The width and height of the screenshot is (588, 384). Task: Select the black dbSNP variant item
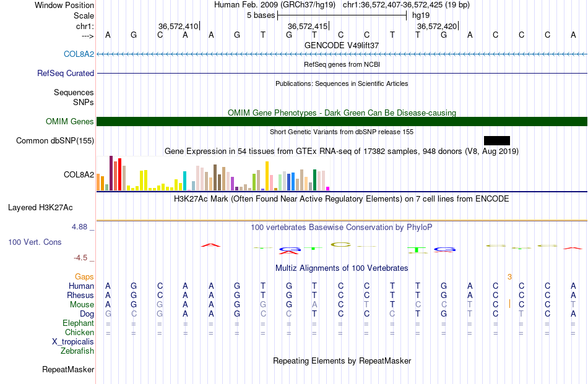(497, 140)
